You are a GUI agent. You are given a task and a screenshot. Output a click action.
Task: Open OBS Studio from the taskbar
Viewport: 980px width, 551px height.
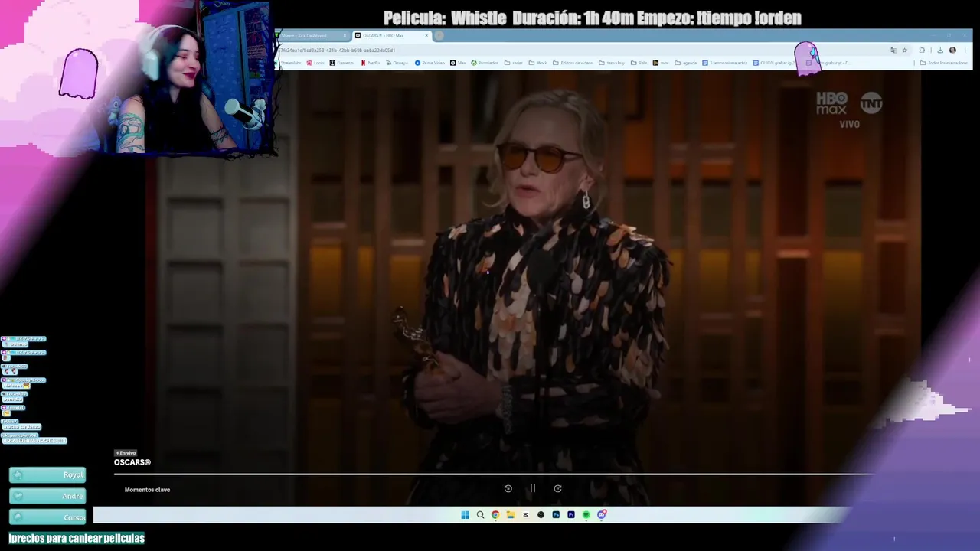541,515
